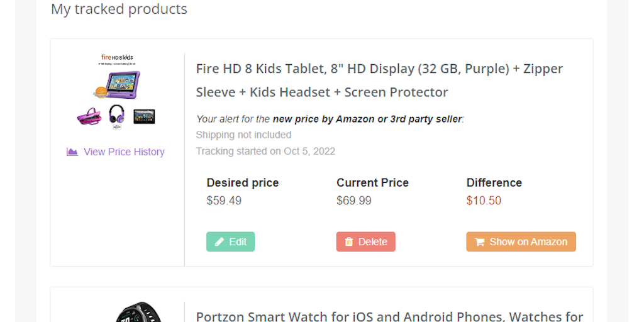Click the $69.99 current price value
This screenshot has height=322, width=644.
coord(354,201)
